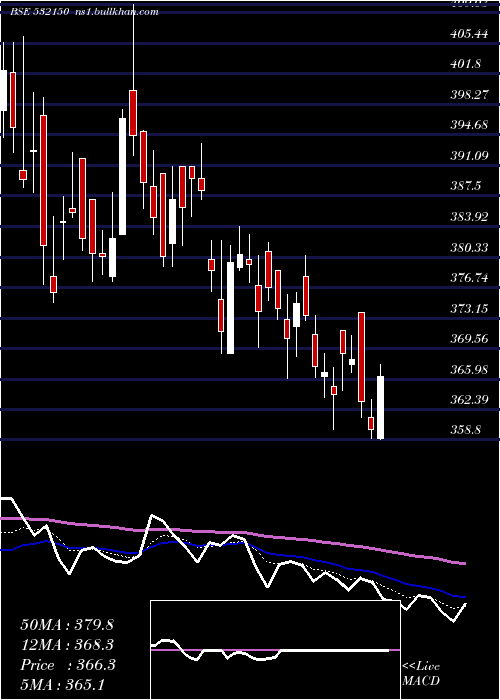Click the 401.8 price axis label

coord(466,64)
